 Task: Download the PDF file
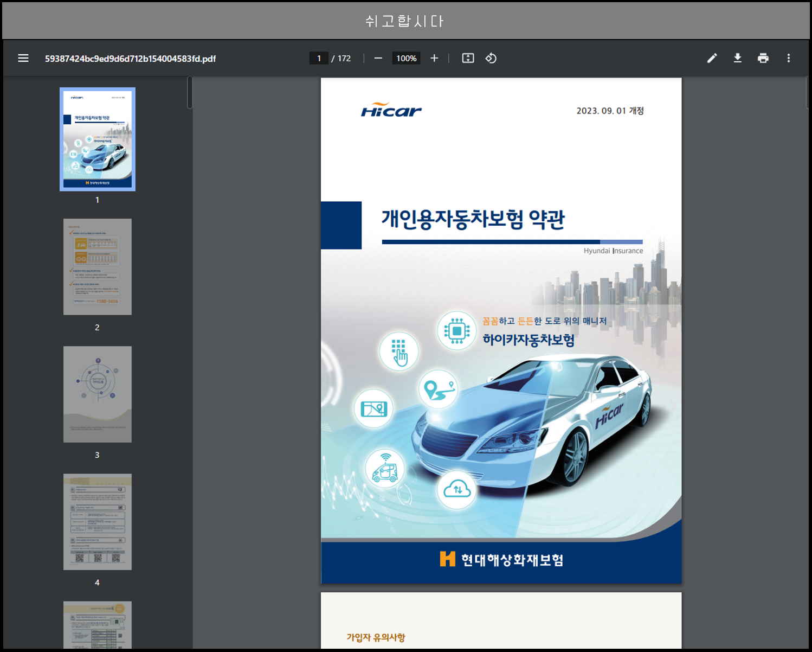click(738, 58)
